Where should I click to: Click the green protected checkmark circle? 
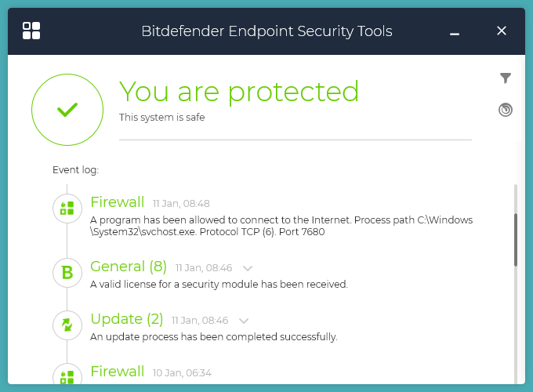coord(67,111)
